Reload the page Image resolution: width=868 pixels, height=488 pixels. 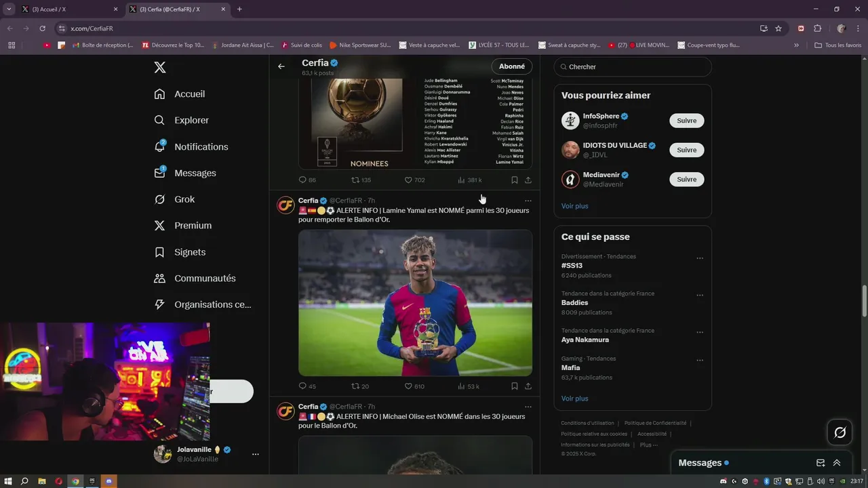tap(42, 28)
